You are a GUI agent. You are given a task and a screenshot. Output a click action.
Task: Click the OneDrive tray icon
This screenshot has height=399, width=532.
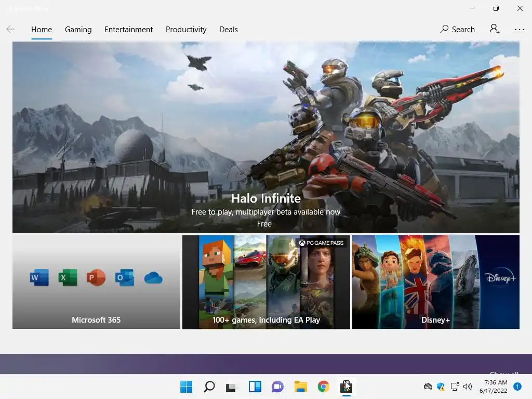tap(428, 387)
